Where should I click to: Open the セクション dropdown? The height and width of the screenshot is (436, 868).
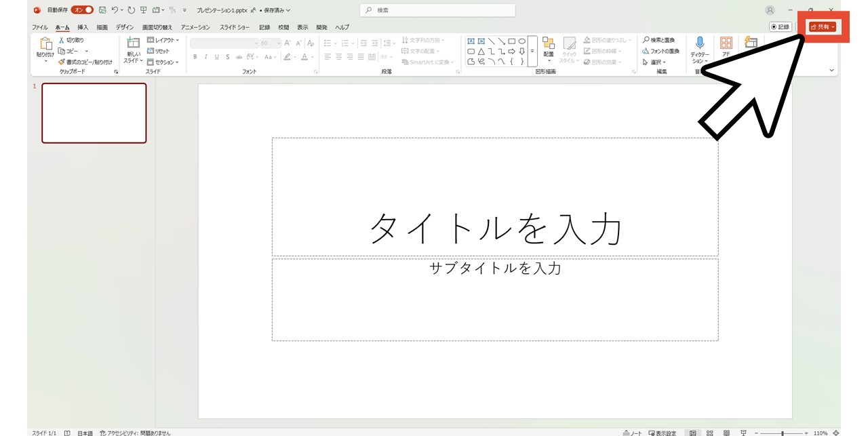(163, 62)
